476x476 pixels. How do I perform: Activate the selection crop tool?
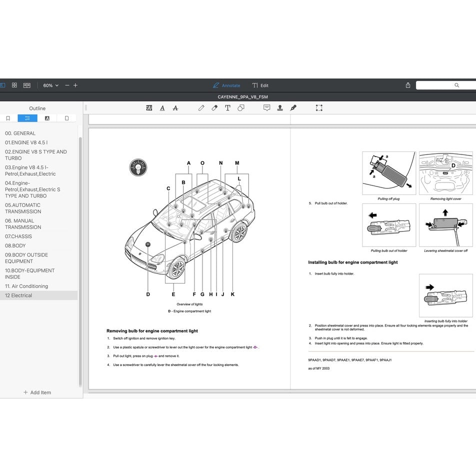(x=319, y=107)
